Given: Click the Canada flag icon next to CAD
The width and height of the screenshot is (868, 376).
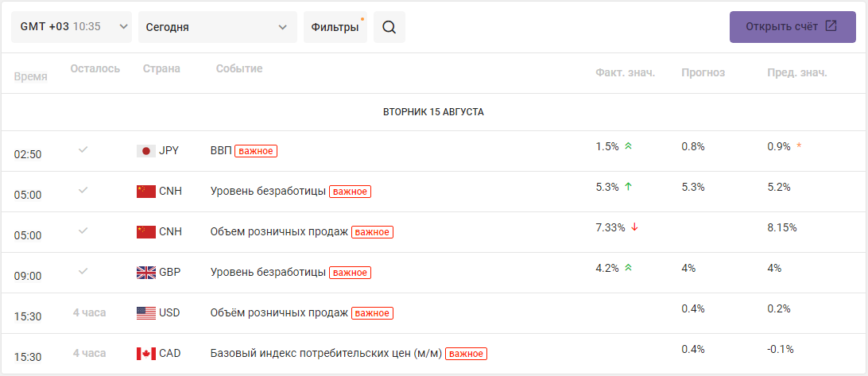Looking at the screenshot, I should click(x=146, y=353).
